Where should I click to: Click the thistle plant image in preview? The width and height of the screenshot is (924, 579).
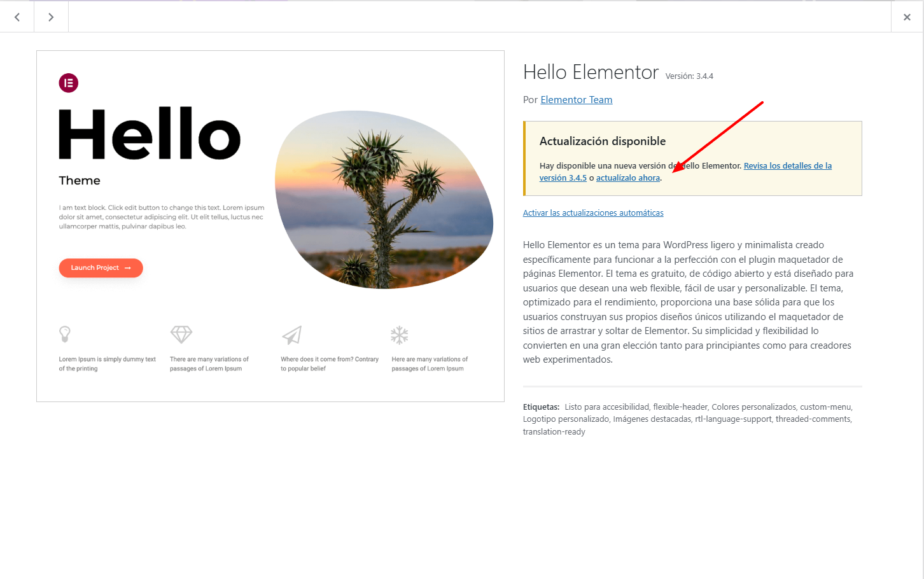pos(384,200)
